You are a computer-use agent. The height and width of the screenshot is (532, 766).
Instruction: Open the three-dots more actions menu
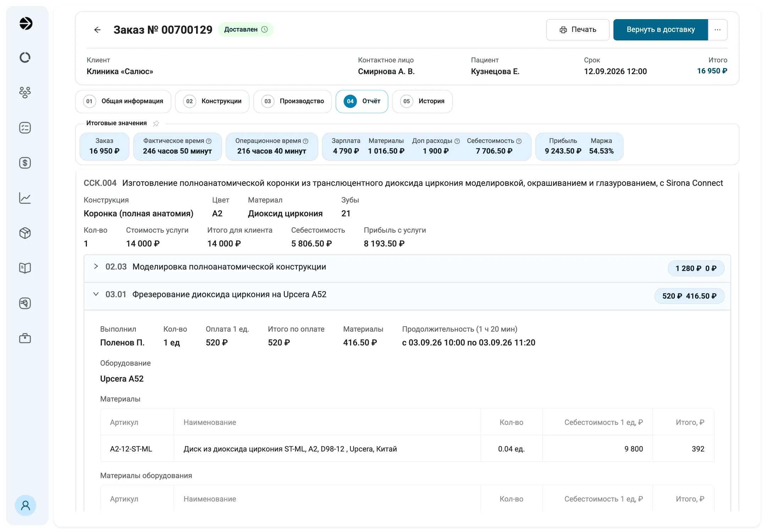pos(717,30)
